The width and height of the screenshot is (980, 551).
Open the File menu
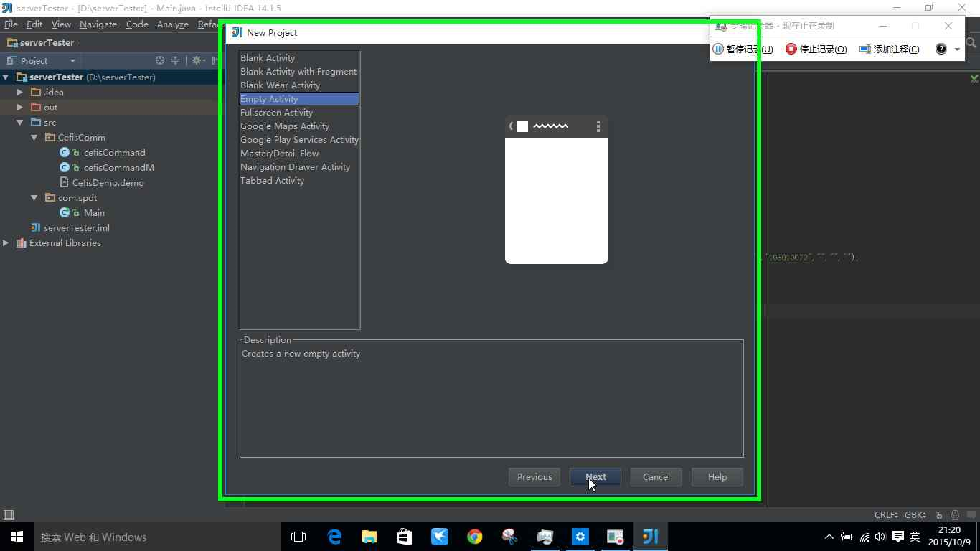coord(11,24)
